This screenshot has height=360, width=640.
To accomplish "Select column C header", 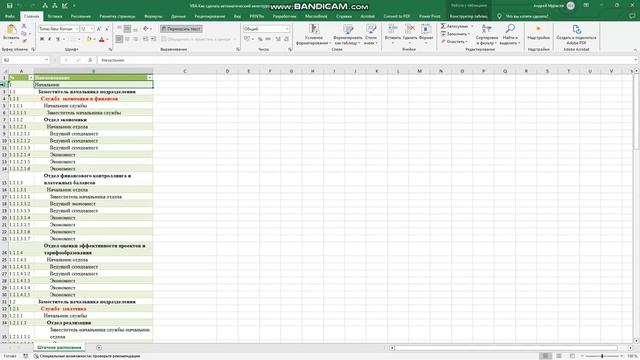I will (x=185, y=71).
